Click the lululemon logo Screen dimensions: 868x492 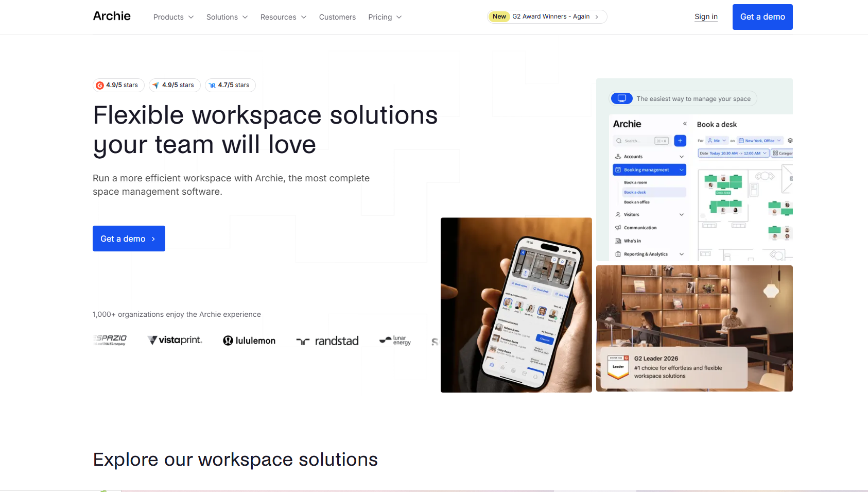pos(249,341)
